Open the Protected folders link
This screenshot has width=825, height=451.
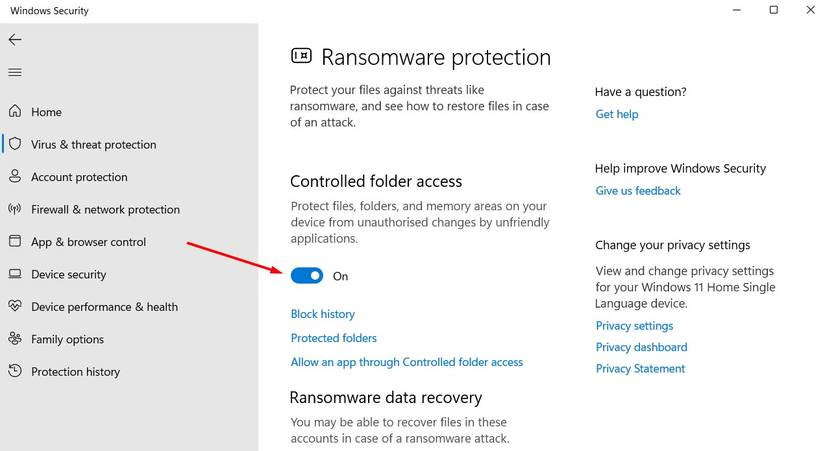coord(333,338)
